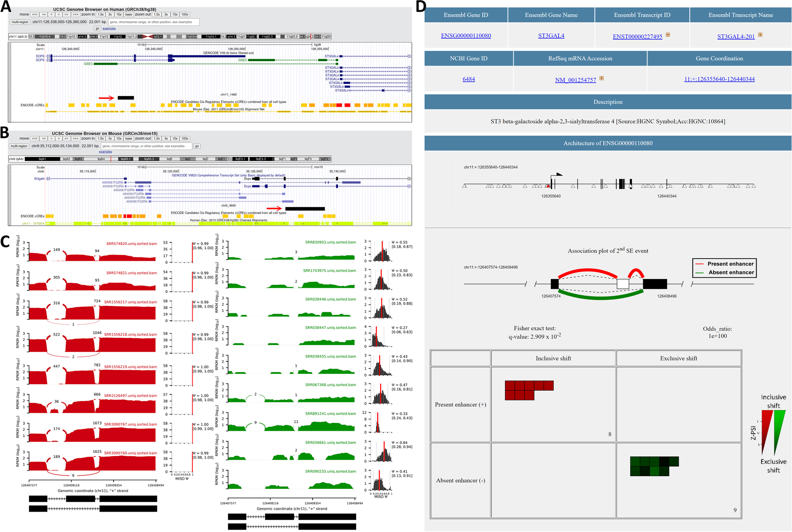The height and width of the screenshot is (532, 792).
Task: Click single '<' move button in Human browser
Action: [51, 14]
